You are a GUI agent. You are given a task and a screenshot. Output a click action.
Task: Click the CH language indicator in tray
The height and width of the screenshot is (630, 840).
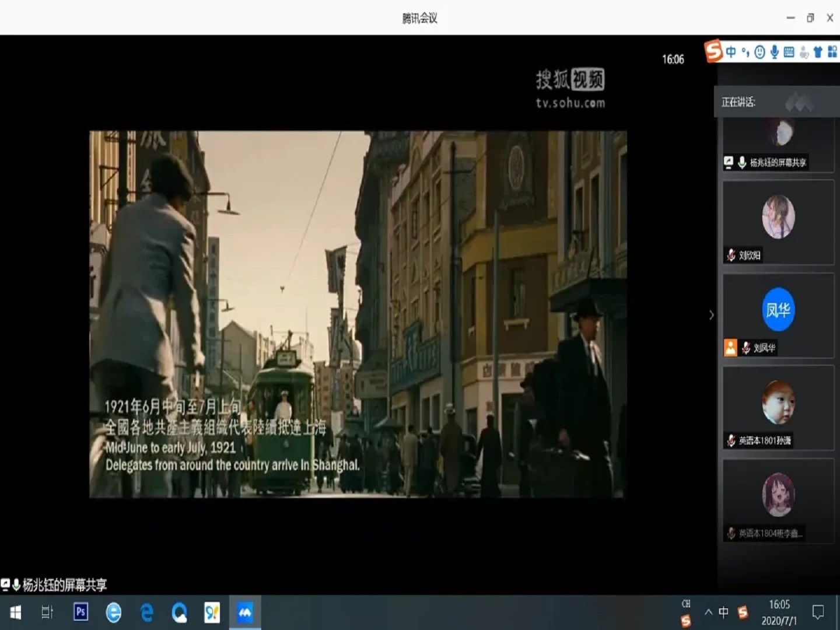click(686, 604)
